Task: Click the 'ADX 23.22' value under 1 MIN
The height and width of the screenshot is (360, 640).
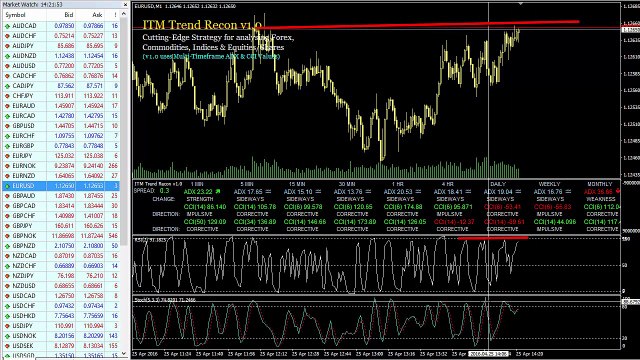Action: pyautogui.click(x=198, y=191)
